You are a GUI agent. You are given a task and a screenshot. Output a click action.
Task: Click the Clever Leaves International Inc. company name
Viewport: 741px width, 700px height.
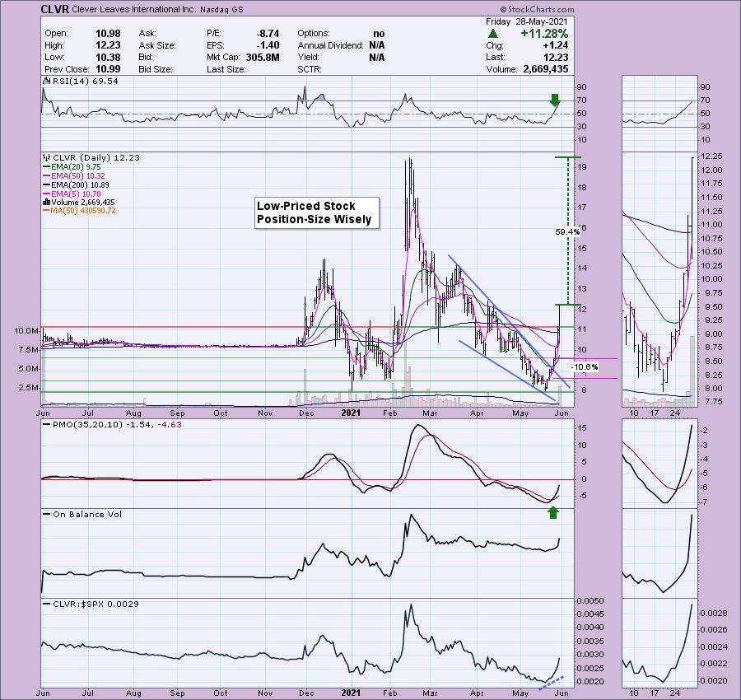(133, 9)
